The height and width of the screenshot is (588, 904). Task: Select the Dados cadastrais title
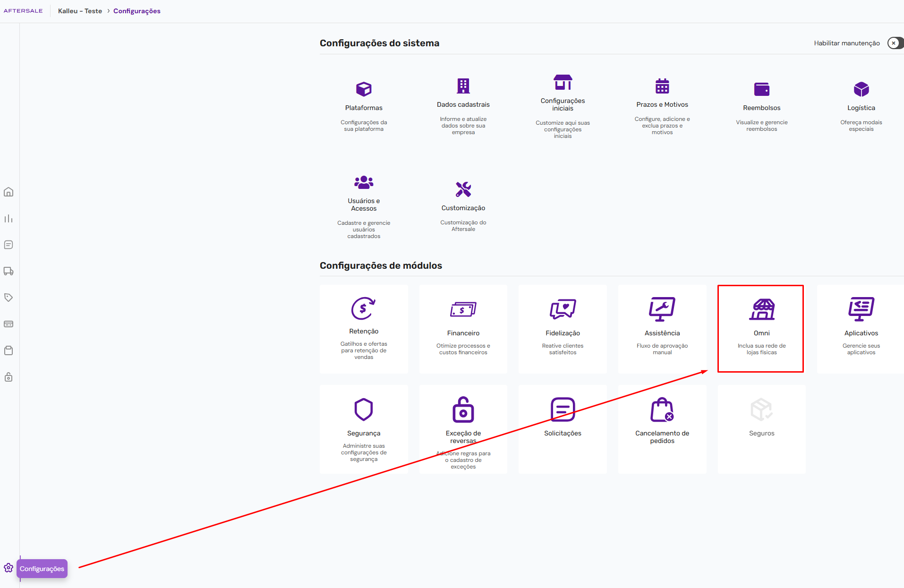[463, 104]
